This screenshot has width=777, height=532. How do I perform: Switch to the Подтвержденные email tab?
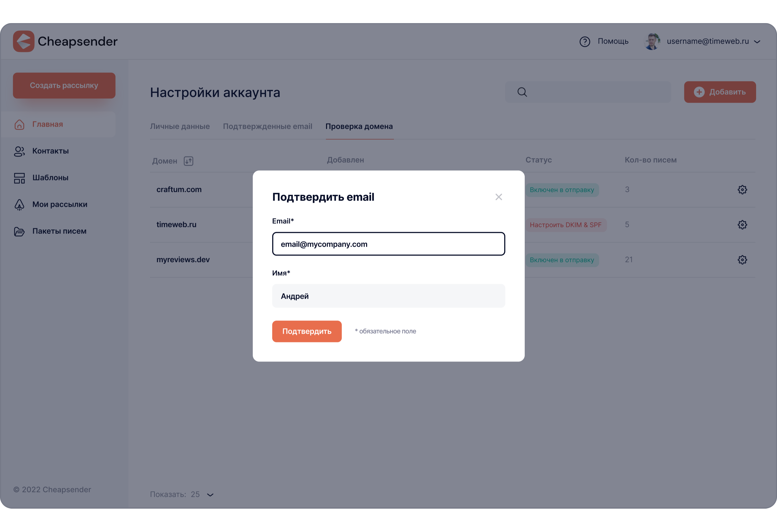click(268, 126)
